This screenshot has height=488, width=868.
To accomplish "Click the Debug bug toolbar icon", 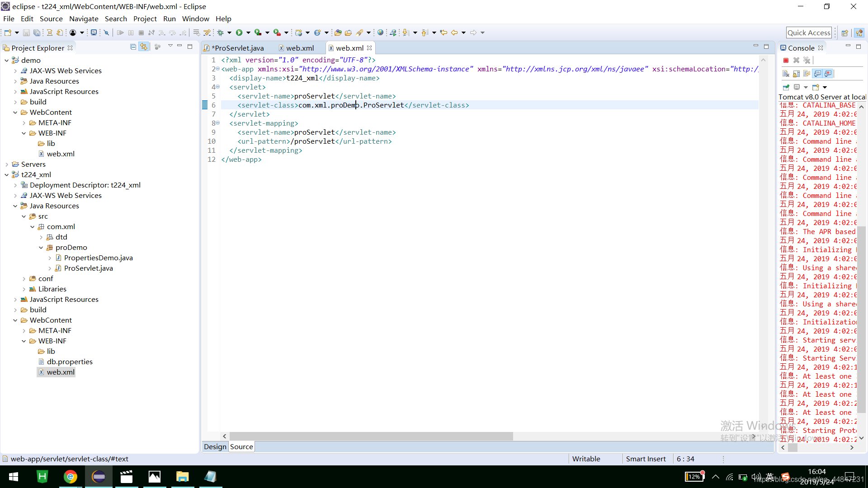I will point(221,33).
